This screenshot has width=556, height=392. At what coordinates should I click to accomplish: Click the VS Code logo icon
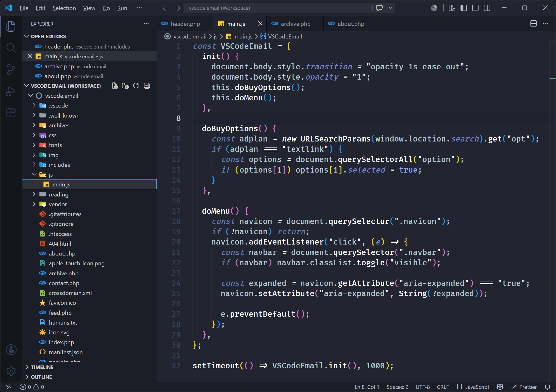tap(8, 8)
